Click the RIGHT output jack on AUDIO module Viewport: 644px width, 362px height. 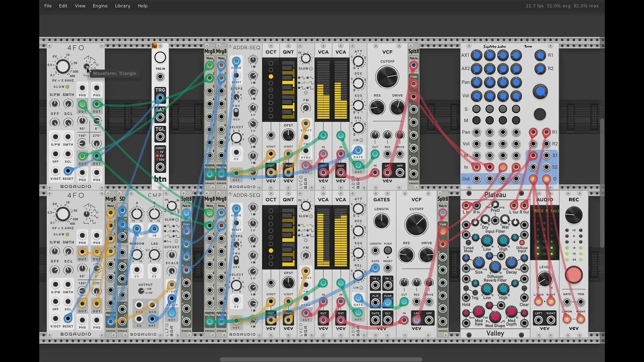tap(551, 320)
